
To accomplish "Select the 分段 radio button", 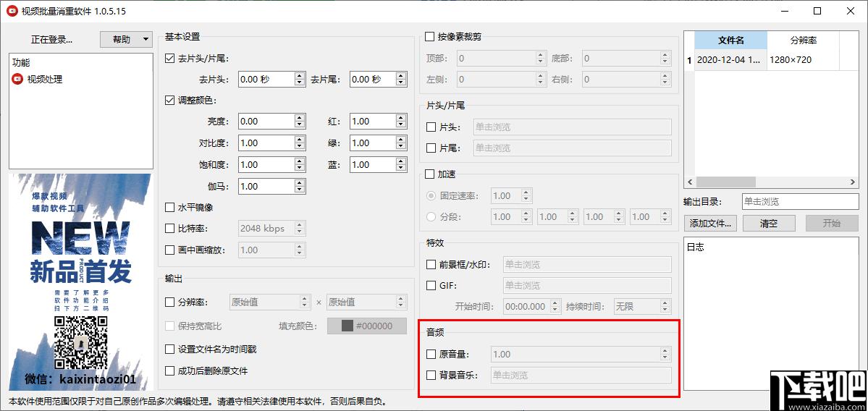I will (431, 216).
